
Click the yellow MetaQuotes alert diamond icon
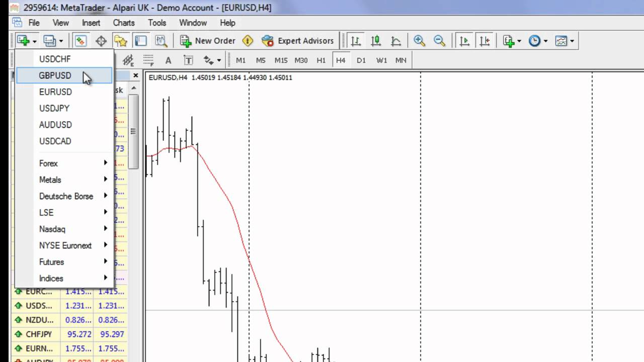point(248,41)
